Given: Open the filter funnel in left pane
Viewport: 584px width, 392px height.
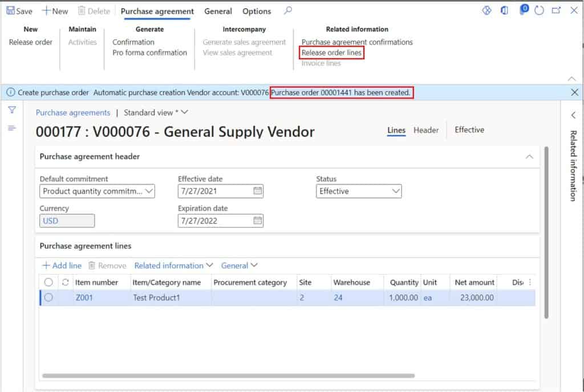Looking at the screenshot, I should coord(11,109).
